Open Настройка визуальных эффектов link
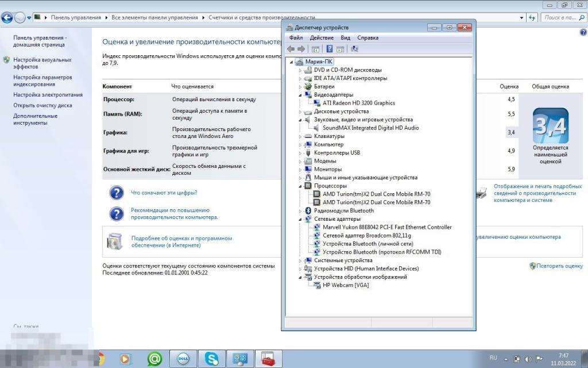The height and width of the screenshot is (368, 588). [42, 63]
